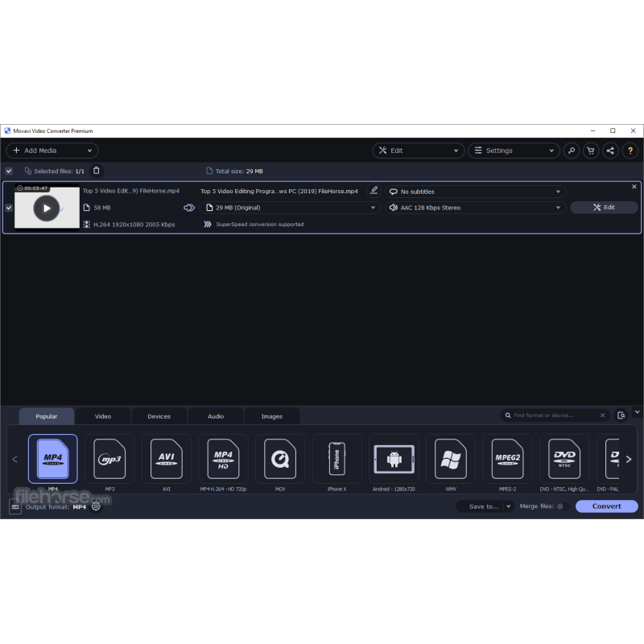This screenshot has height=644, width=644.
Task: Click the Find format or device search field
Action: coord(554,415)
